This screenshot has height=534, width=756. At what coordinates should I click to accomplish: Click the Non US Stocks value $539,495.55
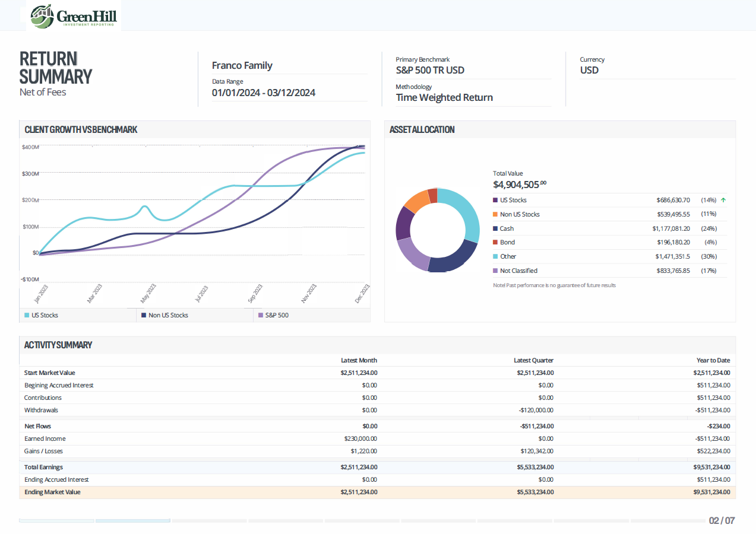(x=673, y=214)
